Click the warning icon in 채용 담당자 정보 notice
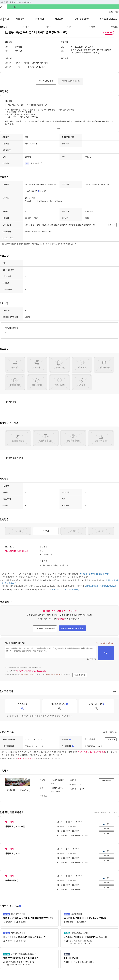 pyautogui.click(x=44, y=611)
